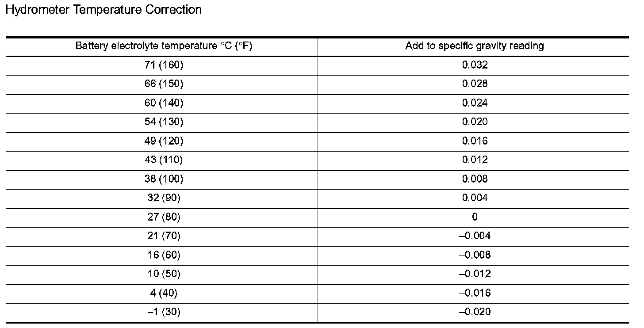Click the 38 (100) temperature cell
The width and height of the screenshot is (644, 328).
click(164, 179)
